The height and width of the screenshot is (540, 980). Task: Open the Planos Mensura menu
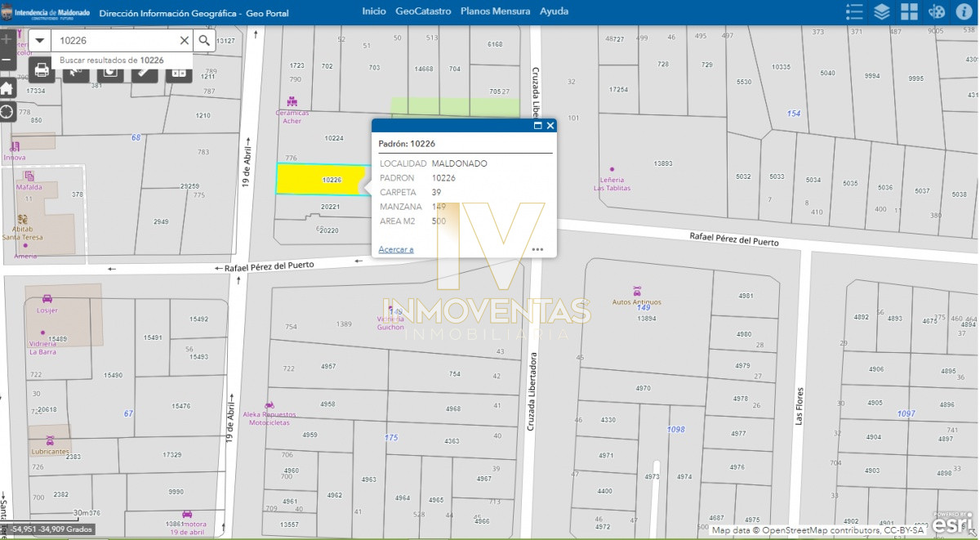pyautogui.click(x=495, y=11)
